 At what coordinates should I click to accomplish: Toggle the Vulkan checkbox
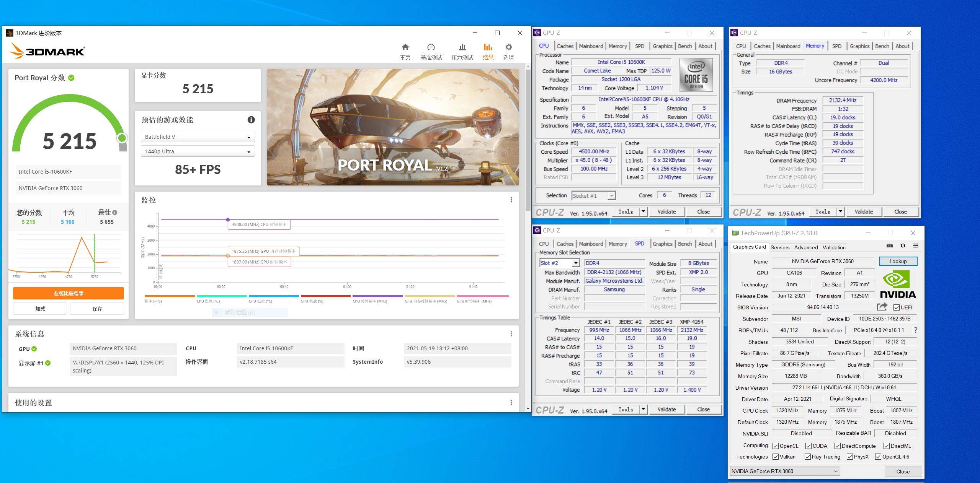(776, 457)
